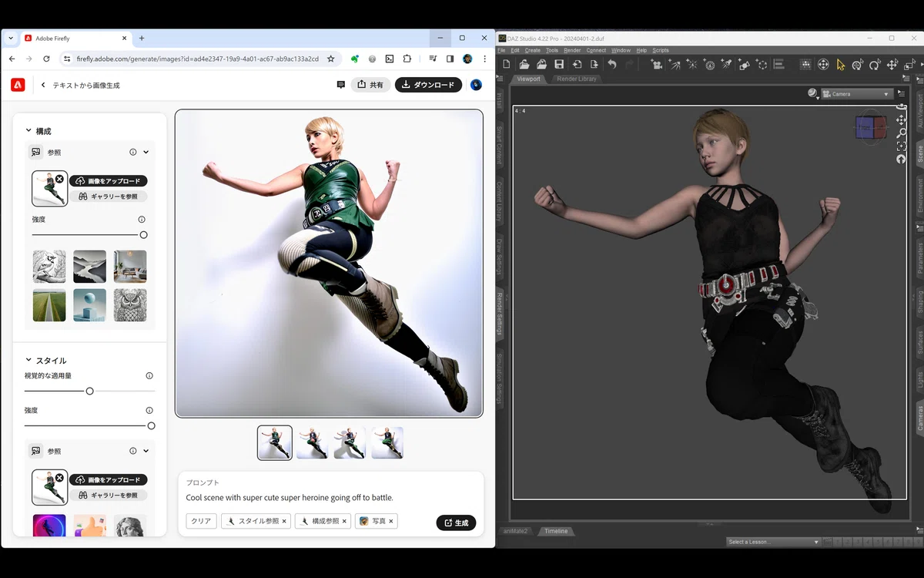The image size is (924, 578).
Task: Click info icon beside the 参照 composition header
Action: coord(133,152)
